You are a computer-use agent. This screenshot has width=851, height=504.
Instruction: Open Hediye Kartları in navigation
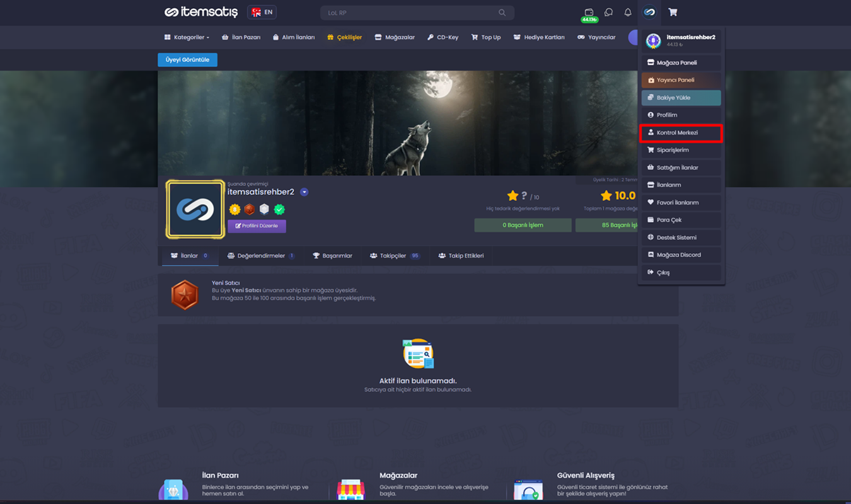[x=539, y=37]
